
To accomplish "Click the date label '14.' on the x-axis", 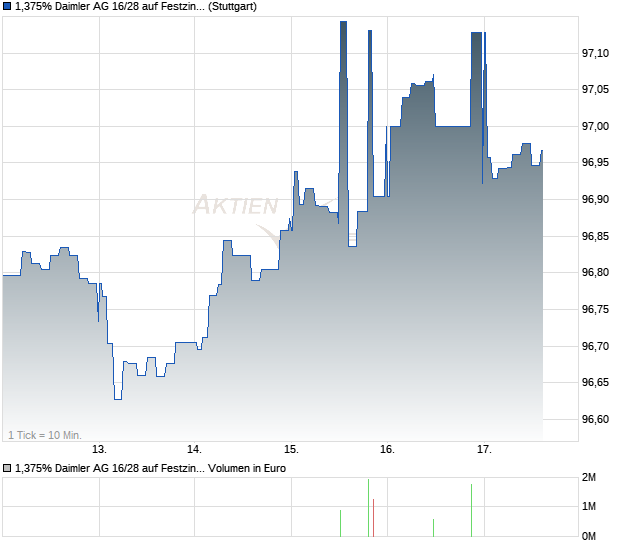I will (195, 450).
